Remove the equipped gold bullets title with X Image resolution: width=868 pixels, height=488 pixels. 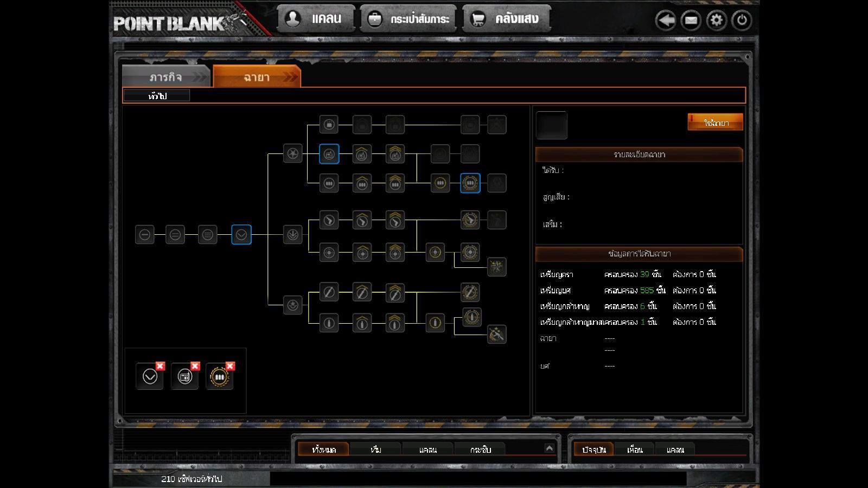point(230,366)
